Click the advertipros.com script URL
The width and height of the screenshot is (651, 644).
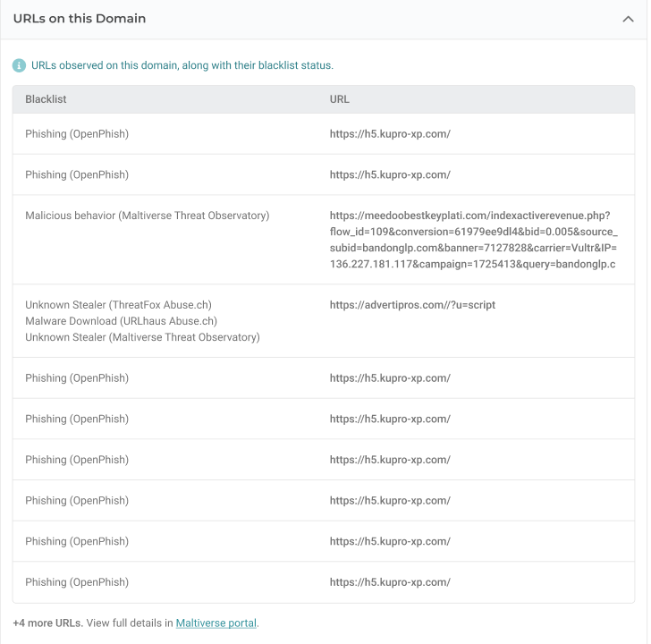[x=412, y=305]
